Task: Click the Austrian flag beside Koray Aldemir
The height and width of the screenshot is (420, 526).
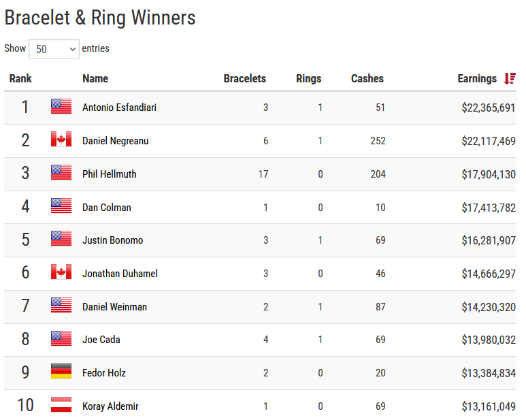Action: (x=61, y=404)
